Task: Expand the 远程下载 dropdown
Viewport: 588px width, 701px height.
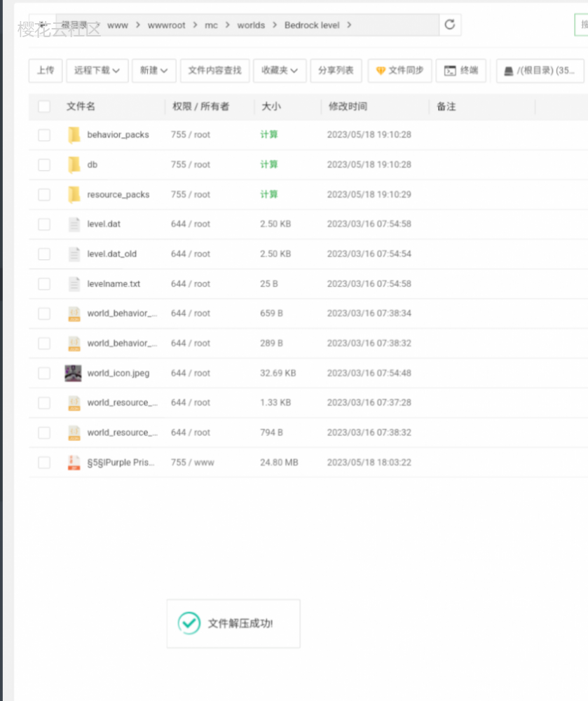Action: [x=97, y=71]
